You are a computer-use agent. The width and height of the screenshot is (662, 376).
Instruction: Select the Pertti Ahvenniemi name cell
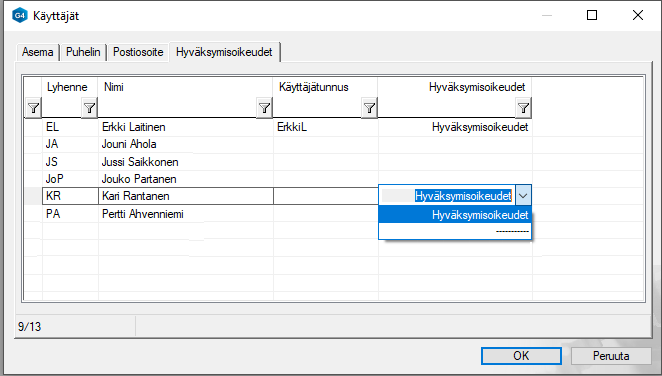tap(186, 214)
